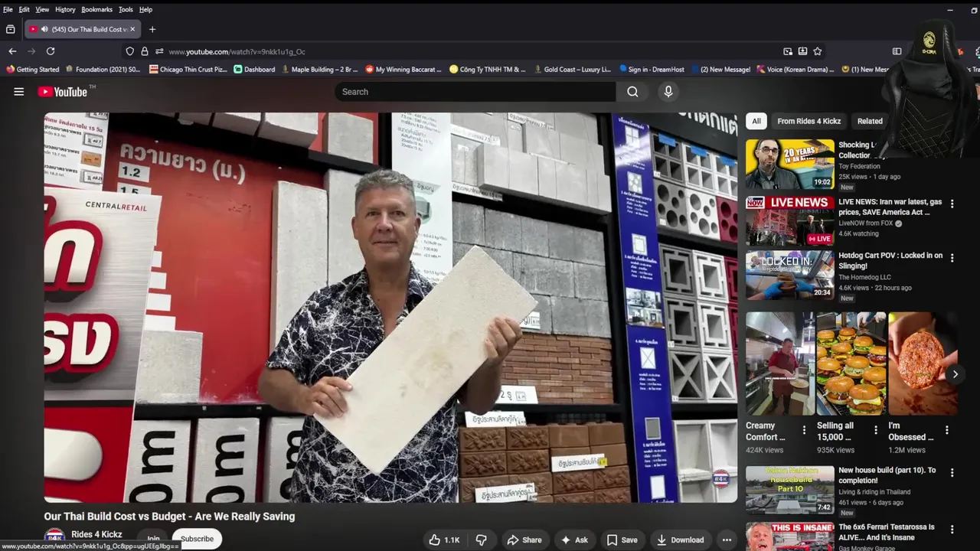This screenshot has width=980, height=551.
Task: Open the Shocking Collection video thumbnail
Action: 790,164
